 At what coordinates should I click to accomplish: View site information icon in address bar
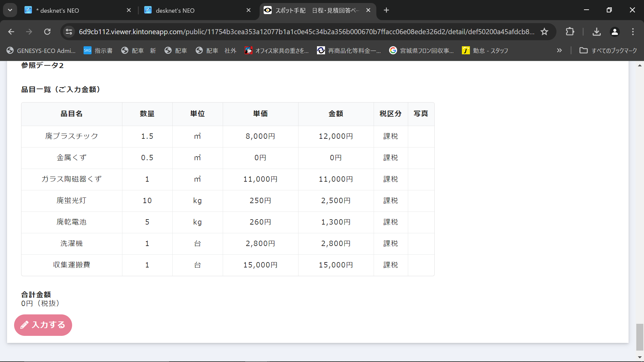69,32
